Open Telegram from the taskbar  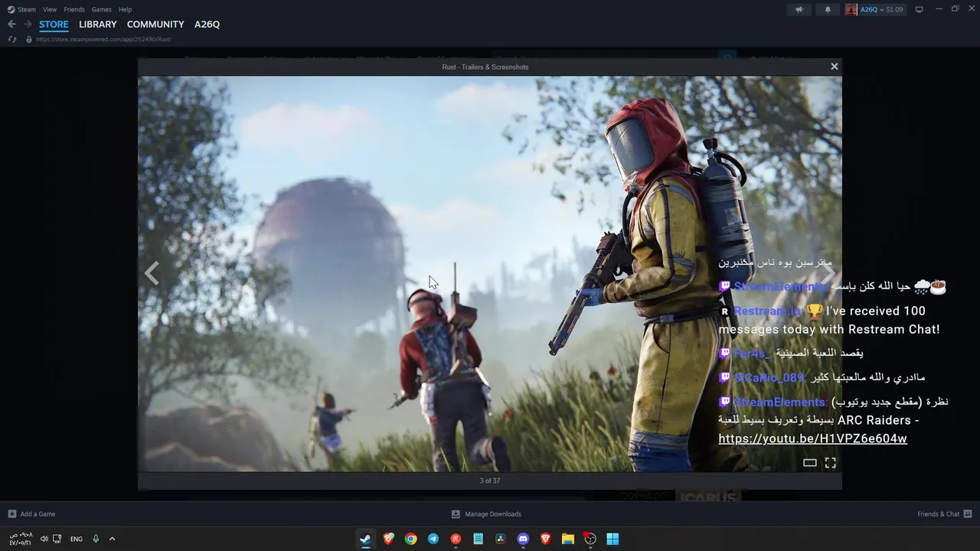click(433, 539)
